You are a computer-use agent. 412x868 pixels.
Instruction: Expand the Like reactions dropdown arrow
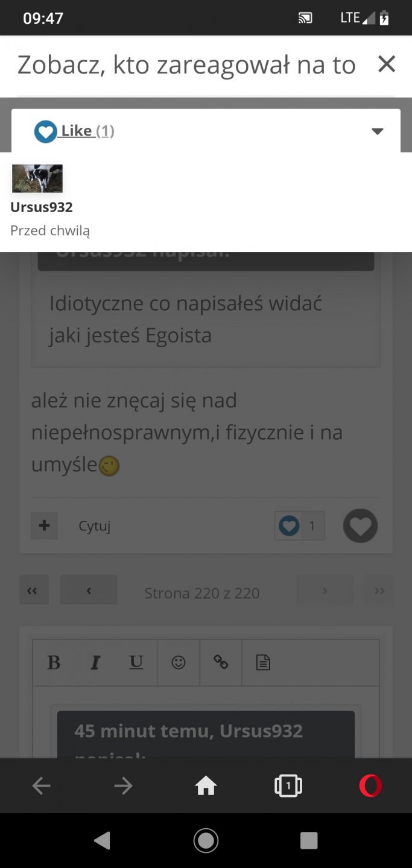point(378,131)
